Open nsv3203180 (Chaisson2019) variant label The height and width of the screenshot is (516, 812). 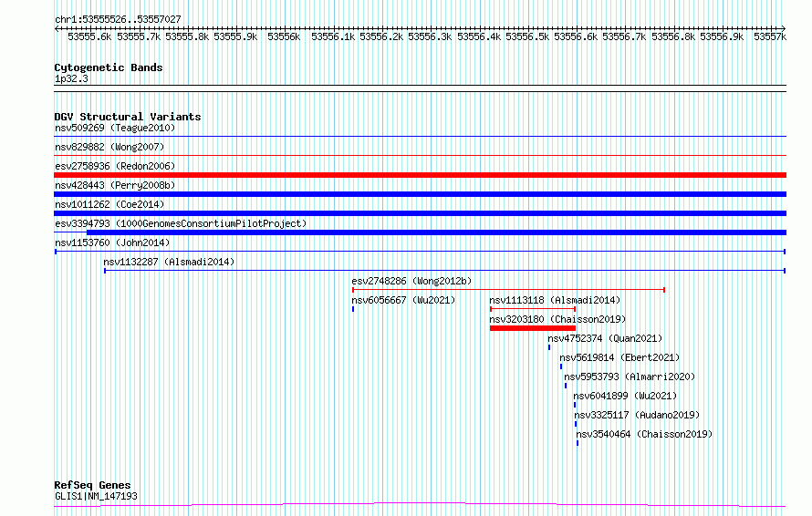[557, 319]
